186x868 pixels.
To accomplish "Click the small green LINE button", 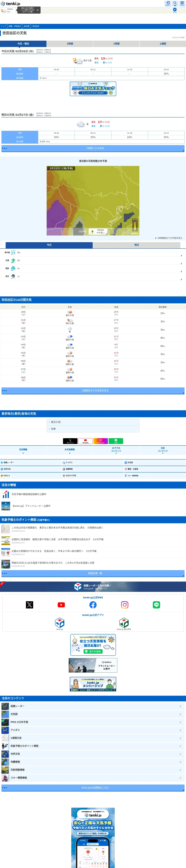I will click(116, 441).
